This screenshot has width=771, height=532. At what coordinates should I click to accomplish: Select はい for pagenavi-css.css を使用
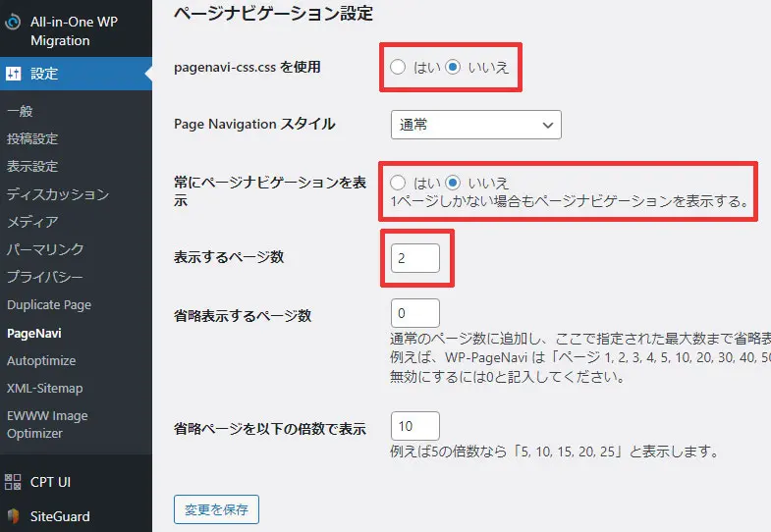(398, 67)
